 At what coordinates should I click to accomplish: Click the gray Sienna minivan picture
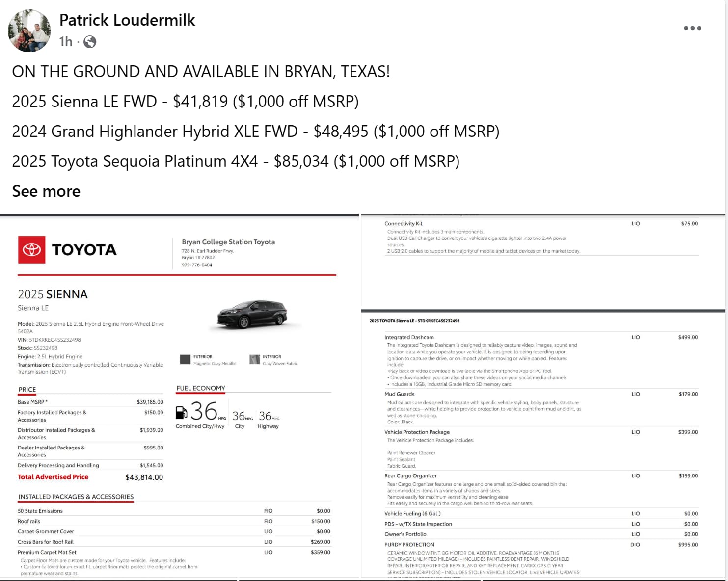[253, 314]
